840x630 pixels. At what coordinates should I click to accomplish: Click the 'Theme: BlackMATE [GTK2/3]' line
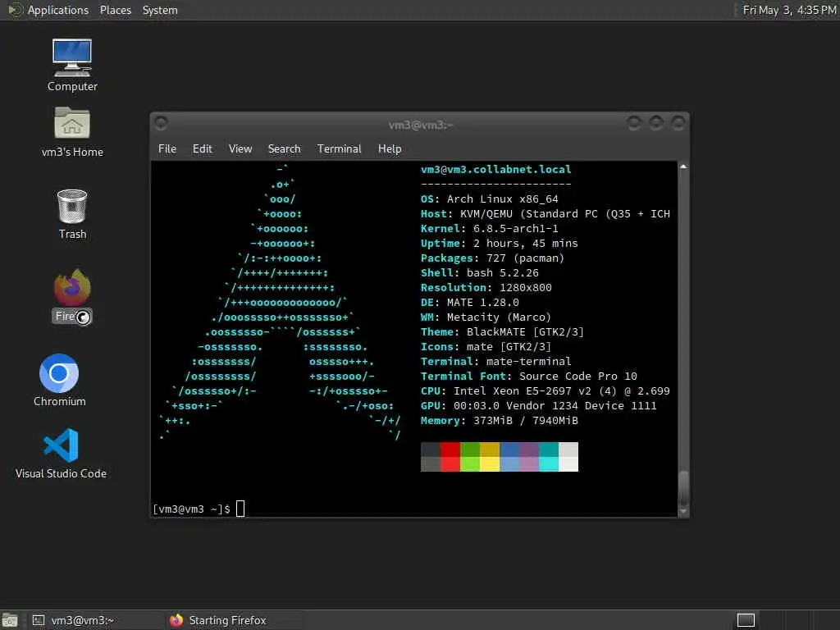coord(503,332)
